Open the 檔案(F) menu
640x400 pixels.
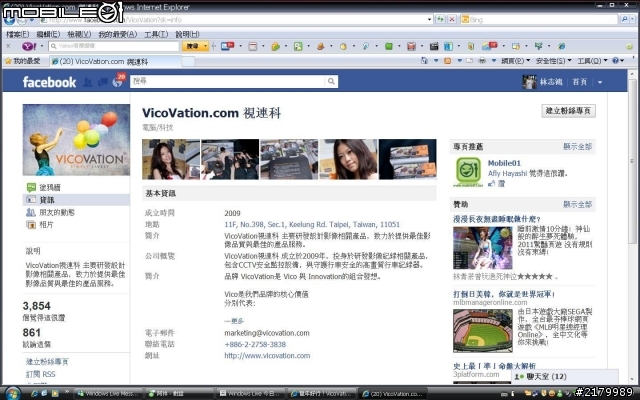tap(17, 34)
